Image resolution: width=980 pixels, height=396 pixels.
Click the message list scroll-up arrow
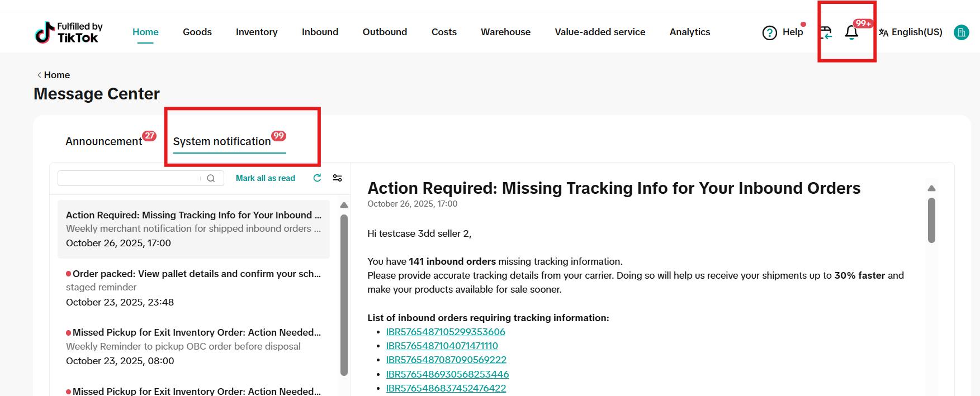pyautogui.click(x=344, y=205)
